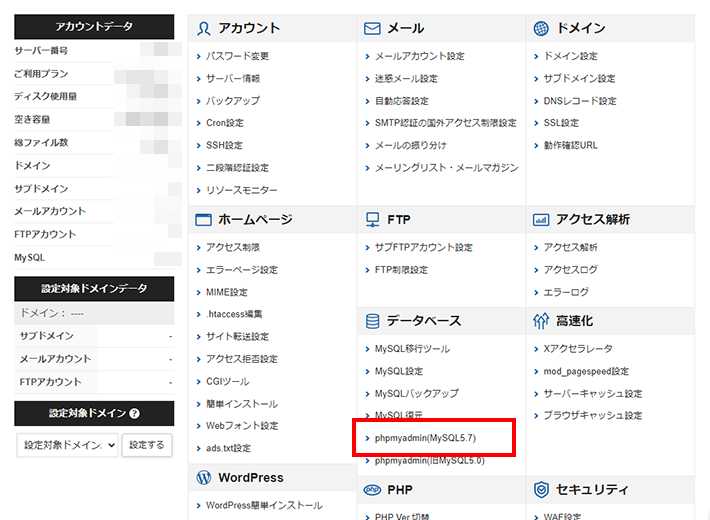Click the セキュリティ shield icon
The height and width of the screenshot is (520, 710).
click(x=541, y=490)
